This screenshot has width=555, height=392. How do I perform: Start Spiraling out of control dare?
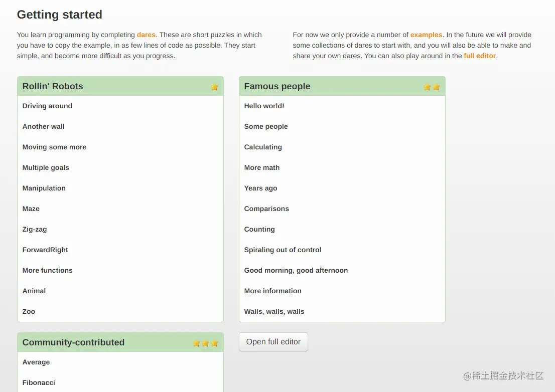tap(283, 250)
